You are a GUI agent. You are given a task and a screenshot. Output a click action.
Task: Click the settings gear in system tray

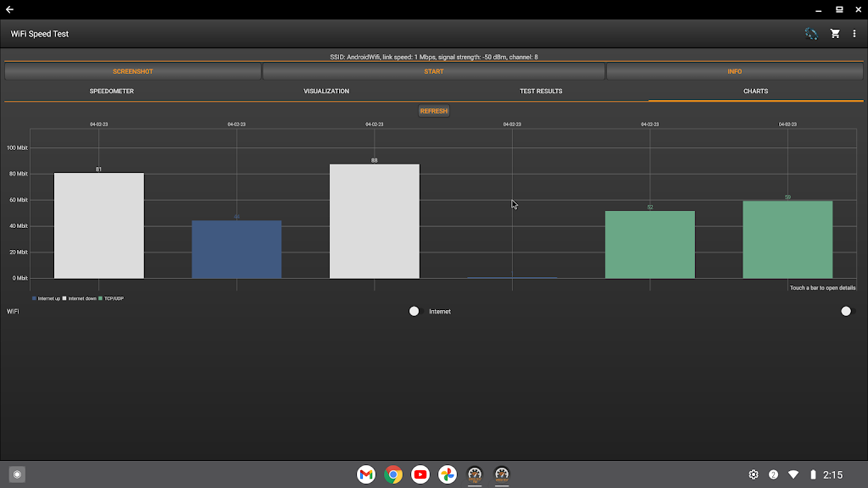point(754,474)
